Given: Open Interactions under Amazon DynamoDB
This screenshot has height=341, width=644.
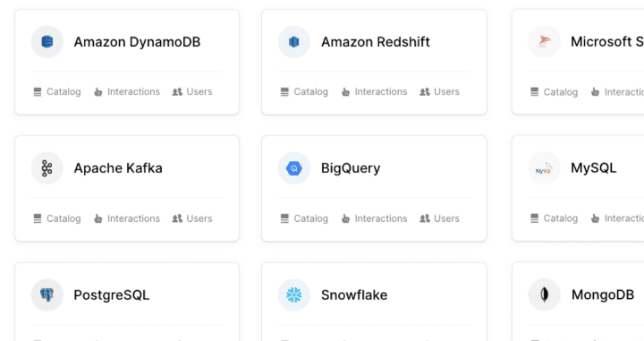Looking at the screenshot, I should (127, 91).
